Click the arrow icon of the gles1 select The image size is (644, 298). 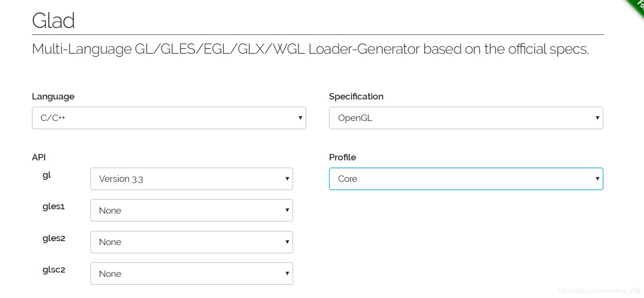pos(287,210)
